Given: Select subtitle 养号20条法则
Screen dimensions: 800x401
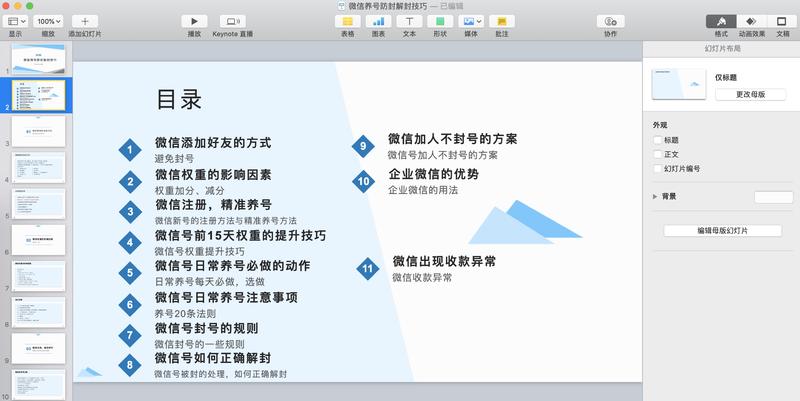Looking at the screenshot, I should click(x=185, y=313).
